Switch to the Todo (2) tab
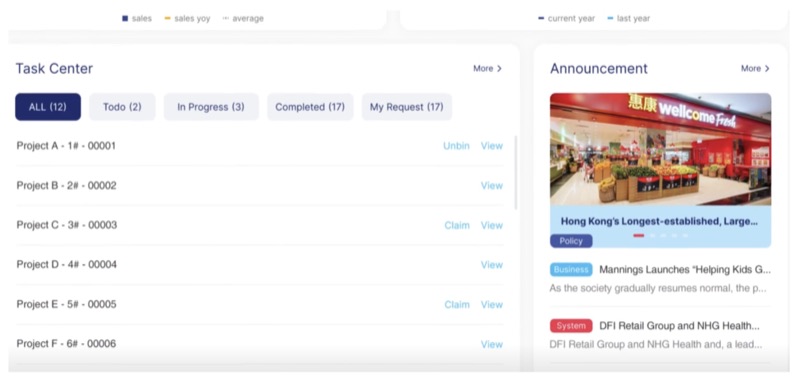800x386 pixels. 122,107
